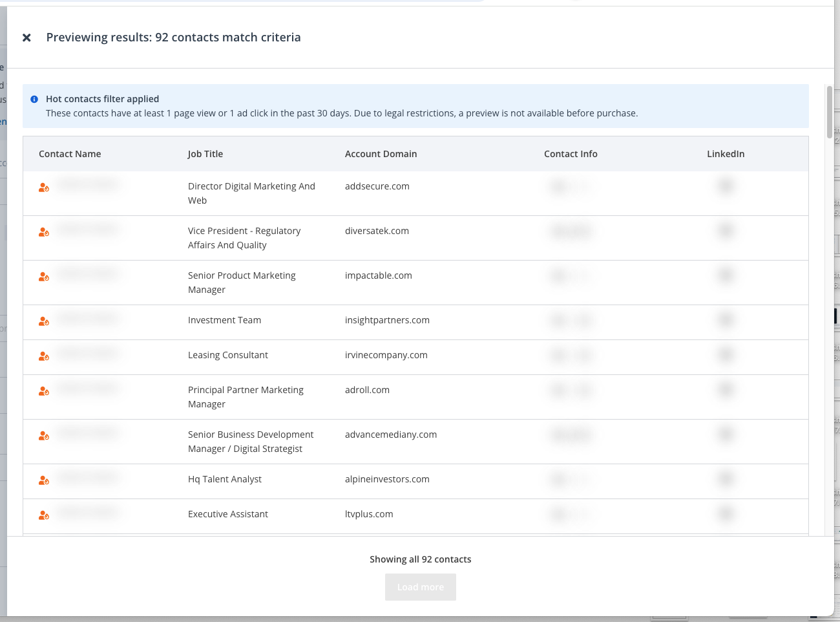Click hot contact icon for diversatek.com row
Viewport: 840px width, 622px height.
[x=44, y=232]
